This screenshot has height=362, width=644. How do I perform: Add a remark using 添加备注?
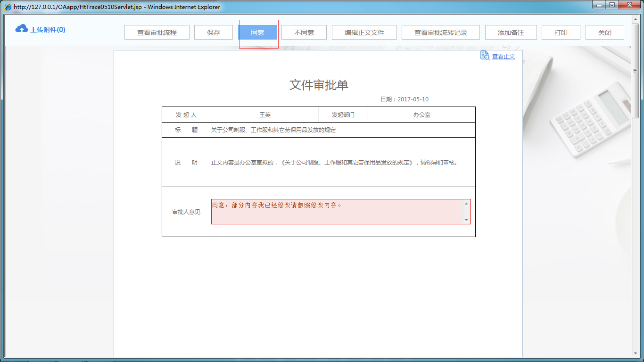pyautogui.click(x=511, y=32)
